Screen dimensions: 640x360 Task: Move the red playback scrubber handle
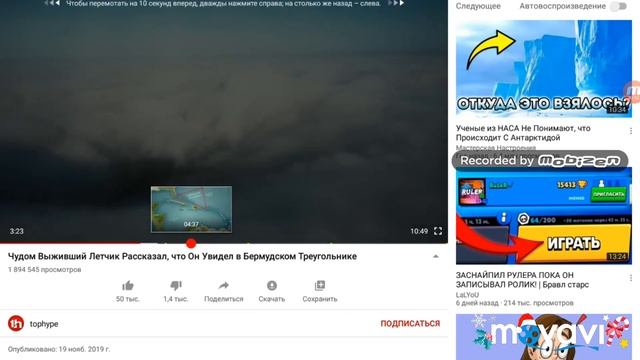coord(191,244)
